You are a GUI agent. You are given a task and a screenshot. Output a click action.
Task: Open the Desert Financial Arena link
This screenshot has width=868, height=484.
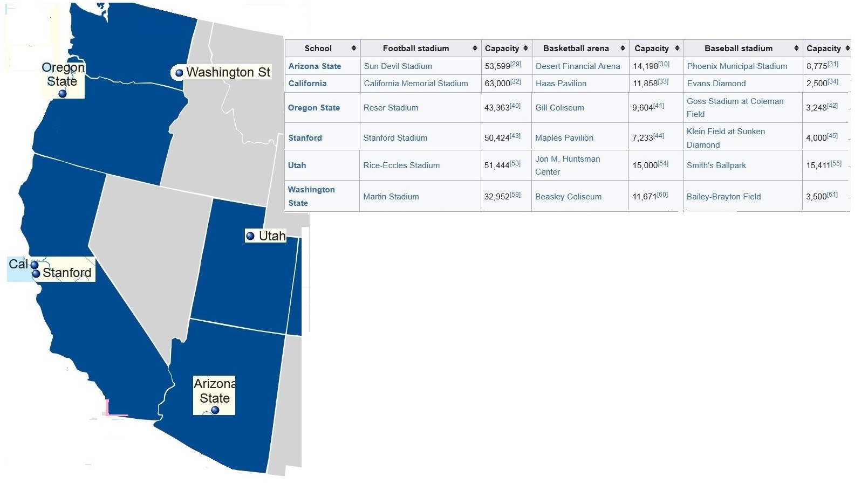pos(578,66)
